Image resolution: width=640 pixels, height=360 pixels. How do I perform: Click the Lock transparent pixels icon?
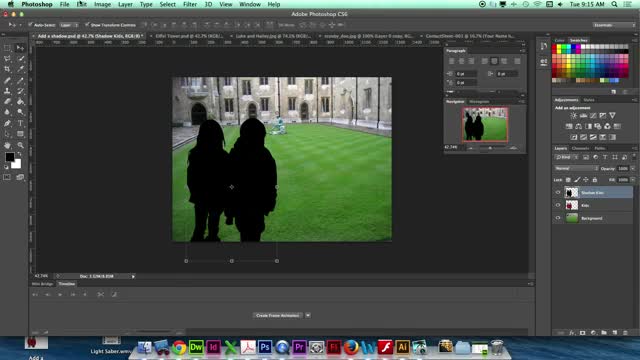[568, 180]
